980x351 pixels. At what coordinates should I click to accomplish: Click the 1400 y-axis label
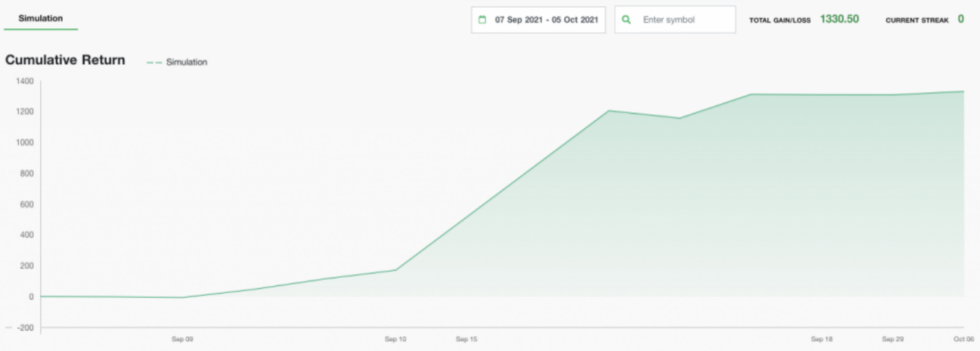(x=25, y=81)
